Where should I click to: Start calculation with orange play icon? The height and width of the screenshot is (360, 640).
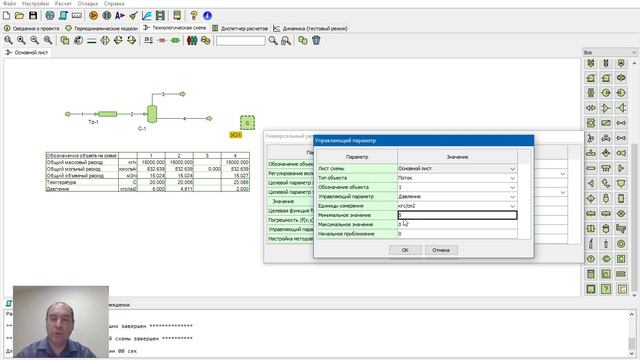pos(93,16)
